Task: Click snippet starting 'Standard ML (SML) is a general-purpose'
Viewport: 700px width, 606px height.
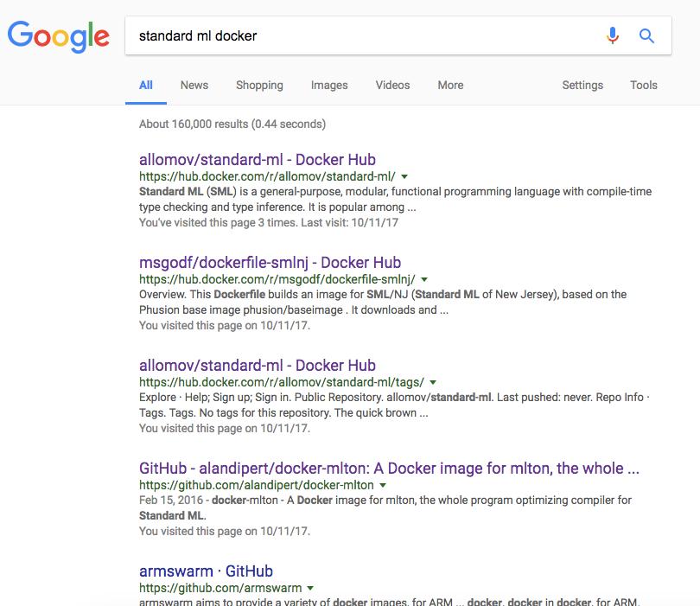Action: pos(395,199)
